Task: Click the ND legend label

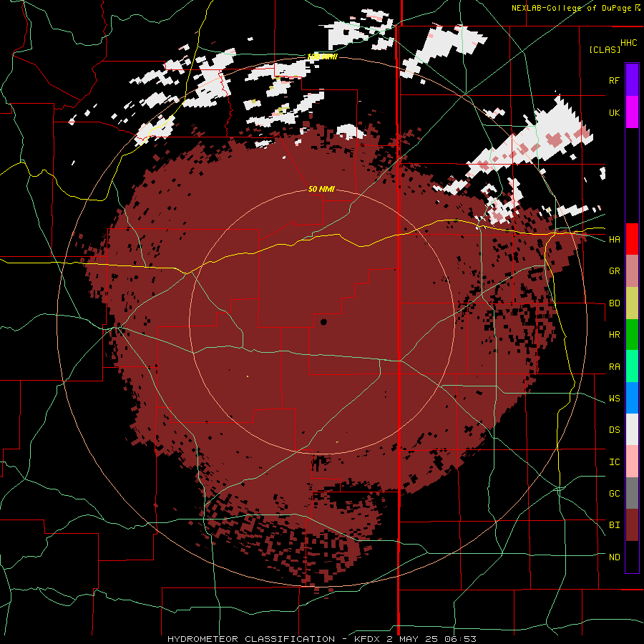Action: click(614, 557)
